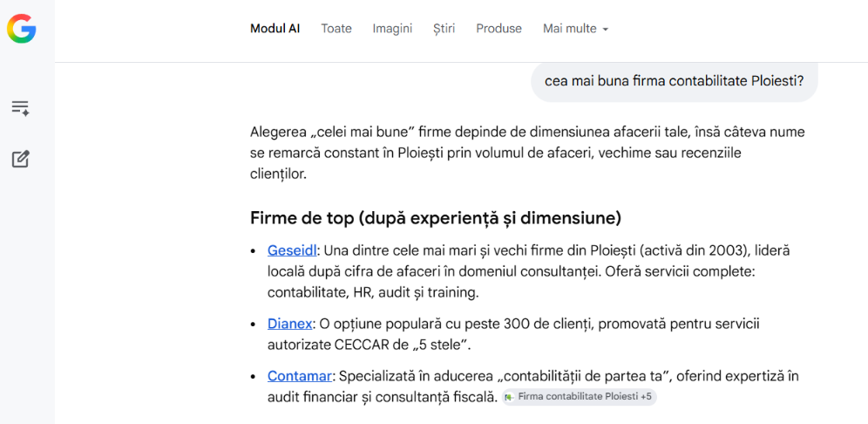
Task: Open the Produse tab
Action: (x=498, y=29)
